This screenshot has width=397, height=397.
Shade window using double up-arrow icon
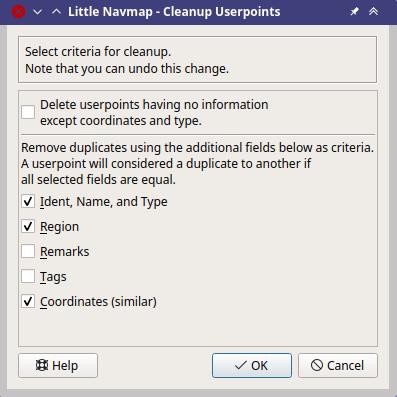coord(373,12)
